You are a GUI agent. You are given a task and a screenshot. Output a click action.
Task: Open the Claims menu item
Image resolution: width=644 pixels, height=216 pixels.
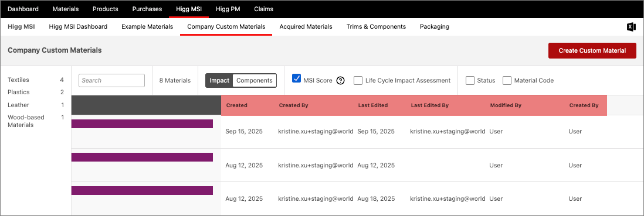point(264,9)
